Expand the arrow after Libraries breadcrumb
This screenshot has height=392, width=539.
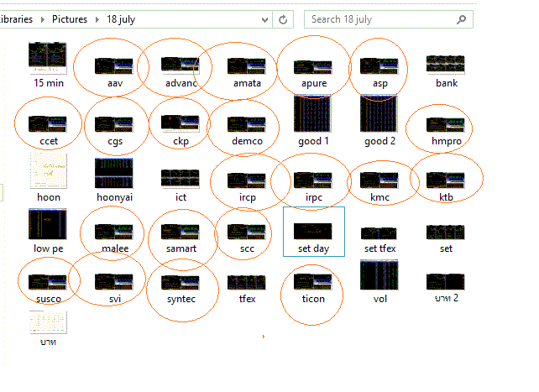pos(43,19)
